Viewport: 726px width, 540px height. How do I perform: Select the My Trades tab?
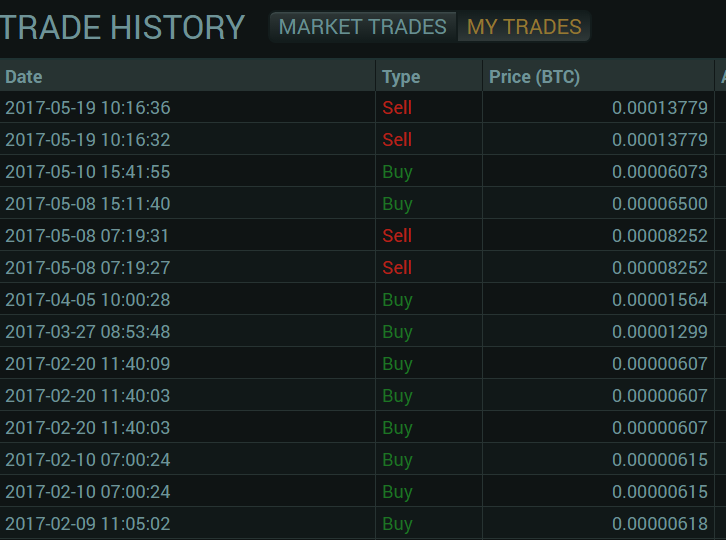[x=524, y=27]
